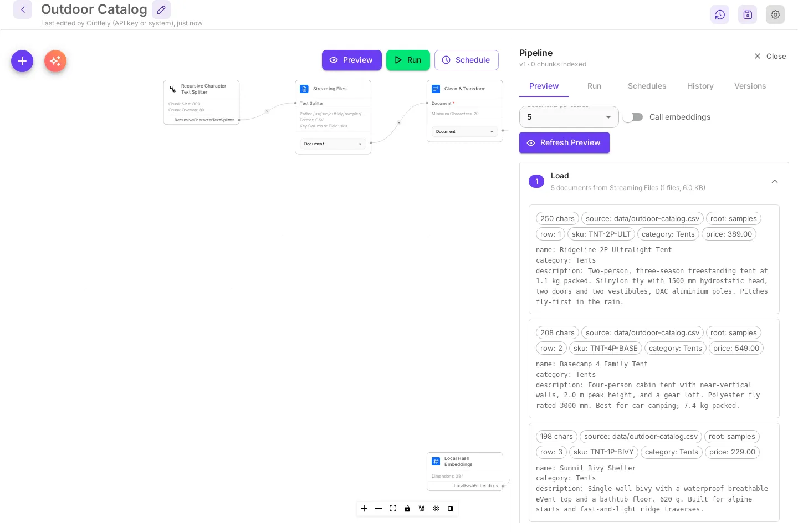Click the 'price: 549.00' chip
The width and height of the screenshot is (798, 532).
[736, 348]
